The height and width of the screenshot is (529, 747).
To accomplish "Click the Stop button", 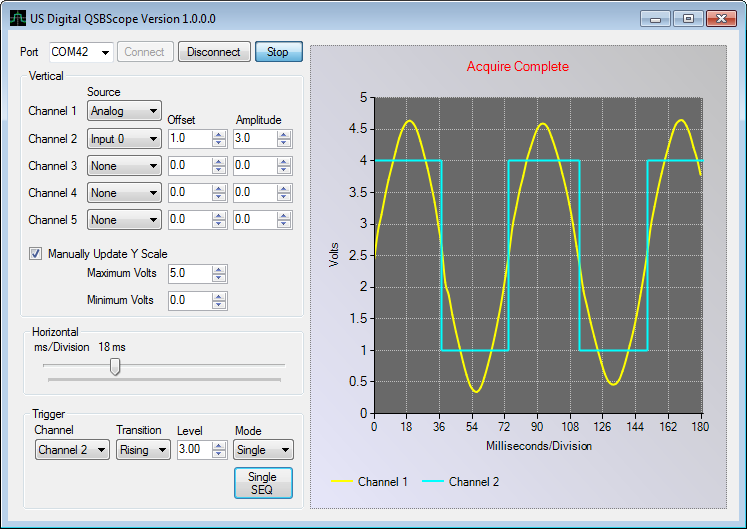I will [278, 52].
